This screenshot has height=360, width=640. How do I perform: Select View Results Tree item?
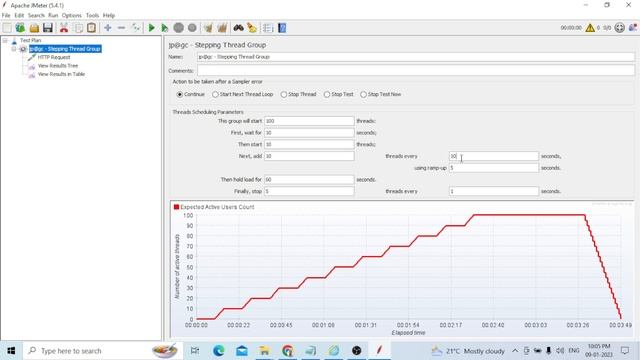[58, 66]
